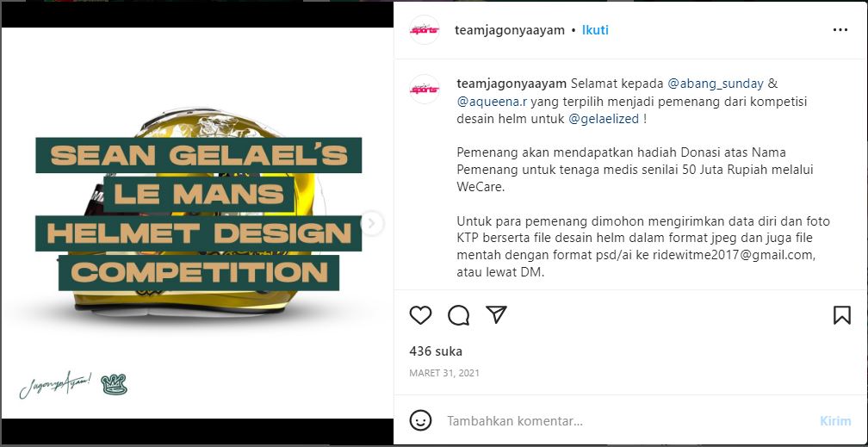Viewport: 868px width, 447px height.
Task: Go to next carousel image arrow
Action: point(372,223)
